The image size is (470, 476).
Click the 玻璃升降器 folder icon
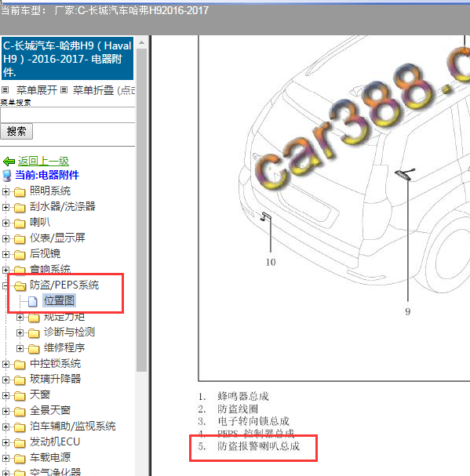(20, 380)
